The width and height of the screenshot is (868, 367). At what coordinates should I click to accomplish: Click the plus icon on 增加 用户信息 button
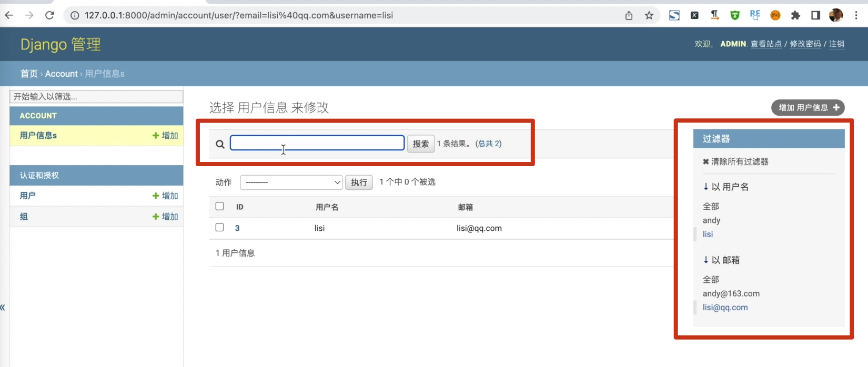(x=836, y=107)
